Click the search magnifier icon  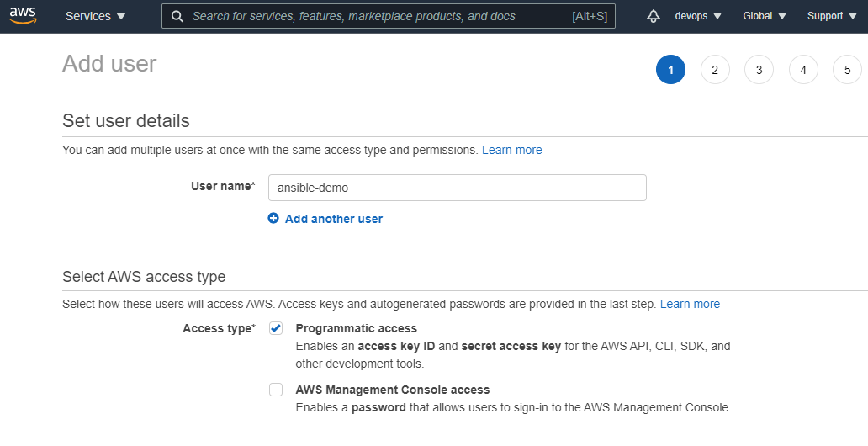[x=177, y=16]
